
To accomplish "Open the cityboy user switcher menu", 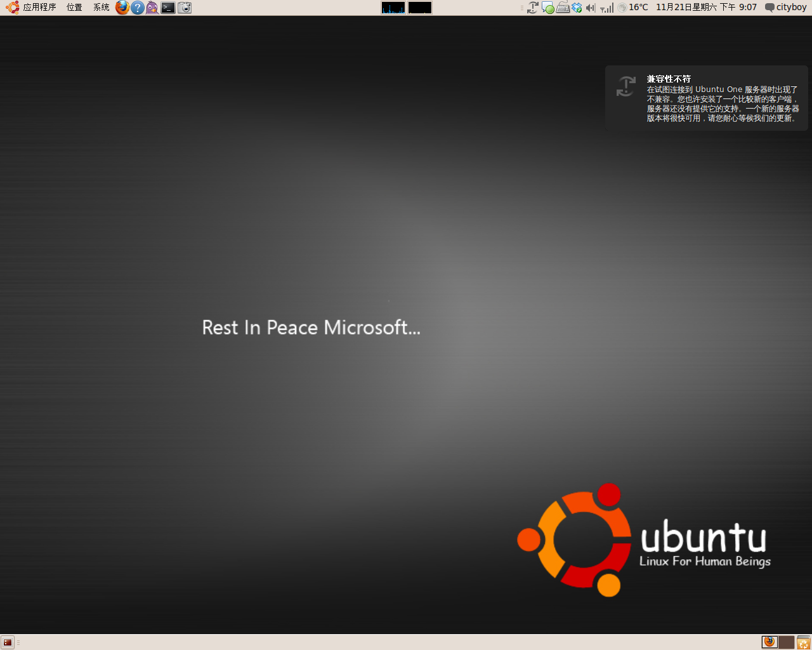I will (x=785, y=8).
